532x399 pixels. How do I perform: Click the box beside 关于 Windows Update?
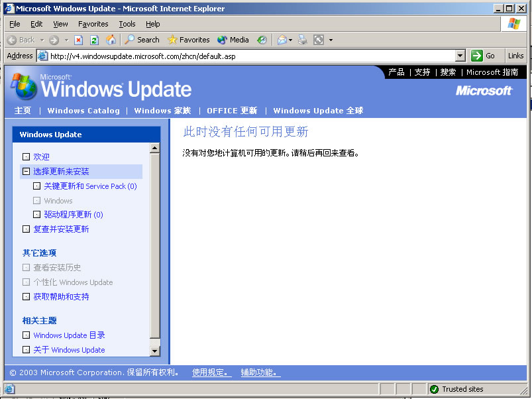(26, 349)
